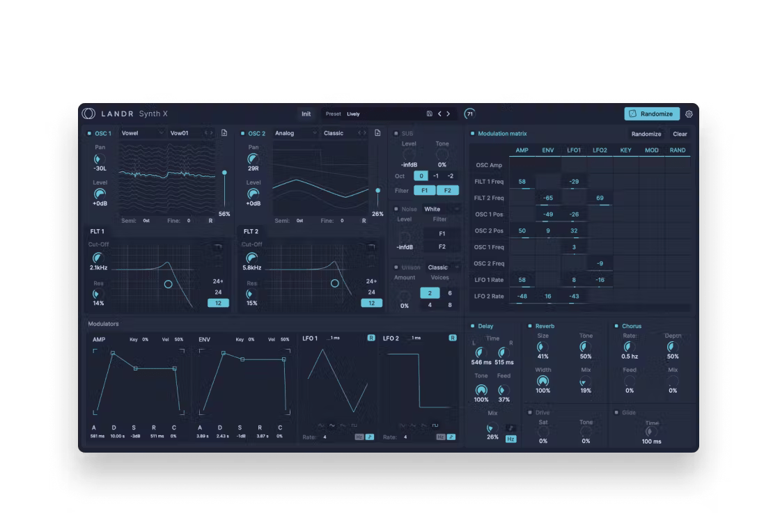
Task: Select sine wave shape for LFO 2
Action: click(403, 425)
